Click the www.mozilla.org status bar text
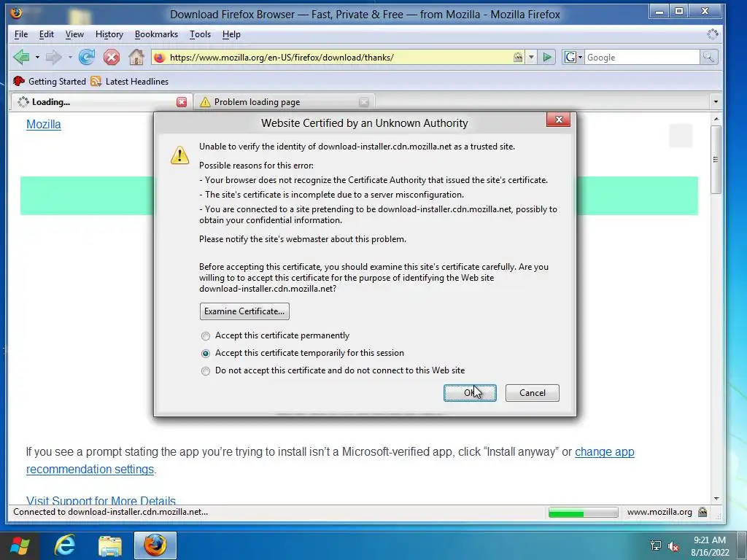Image resolution: width=747 pixels, height=560 pixels. tap(659, 512)
